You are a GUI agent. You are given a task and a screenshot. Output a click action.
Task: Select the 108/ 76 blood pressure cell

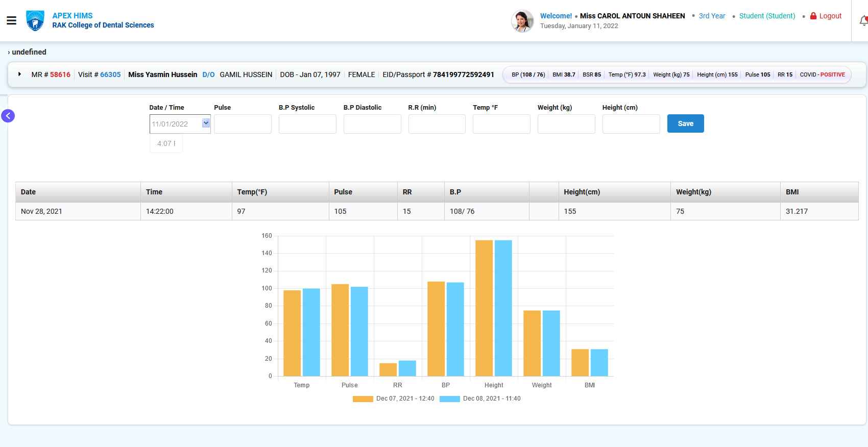pos(487,211)
